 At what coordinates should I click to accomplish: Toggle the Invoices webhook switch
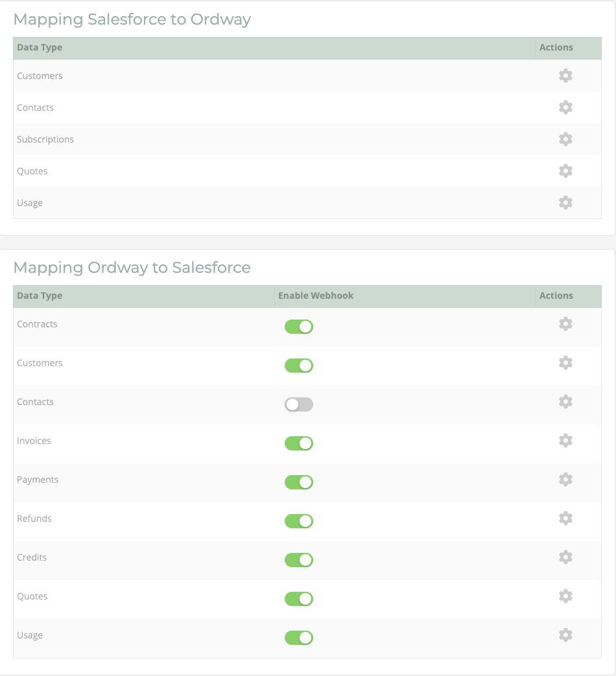pyautogui.click(x=299, y=443)
